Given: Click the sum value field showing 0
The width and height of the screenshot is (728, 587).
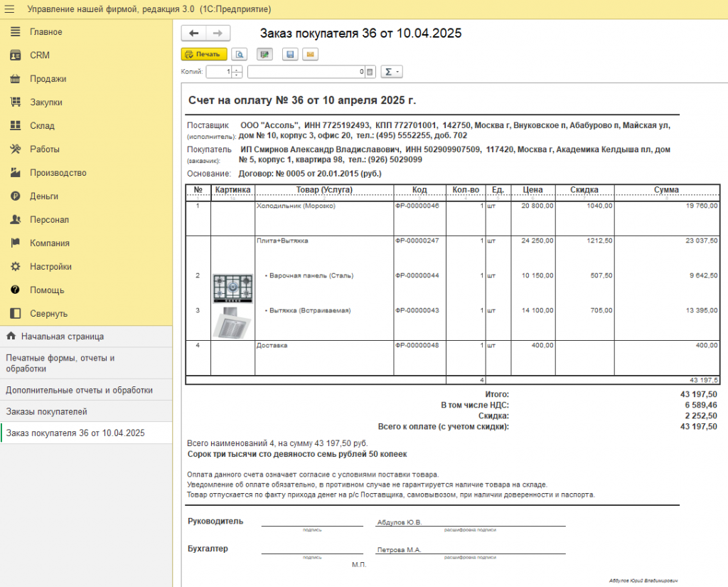Looking at the screenshot, I should tap(306, 72).
